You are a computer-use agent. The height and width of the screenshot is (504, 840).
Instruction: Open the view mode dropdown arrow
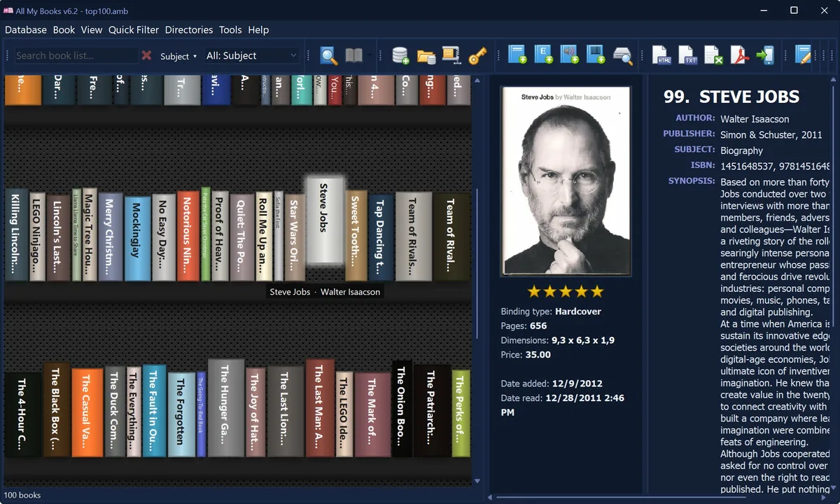tap(370, 55)
